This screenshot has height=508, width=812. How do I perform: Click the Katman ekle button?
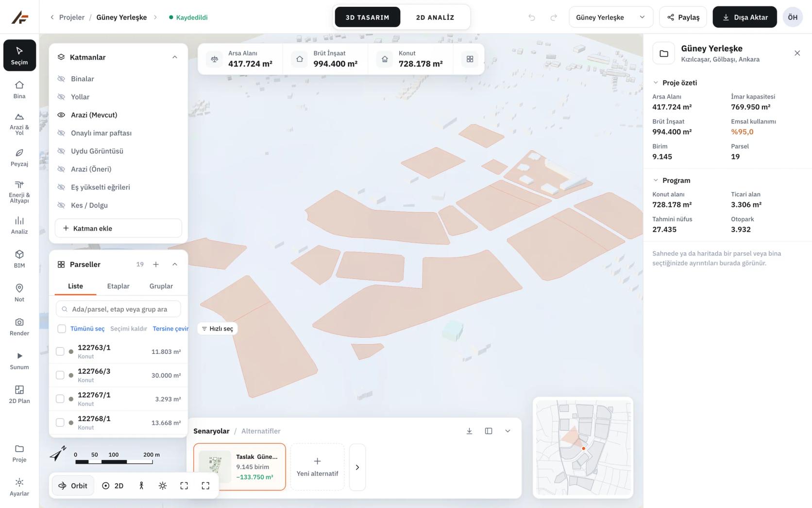pos(118,228)
